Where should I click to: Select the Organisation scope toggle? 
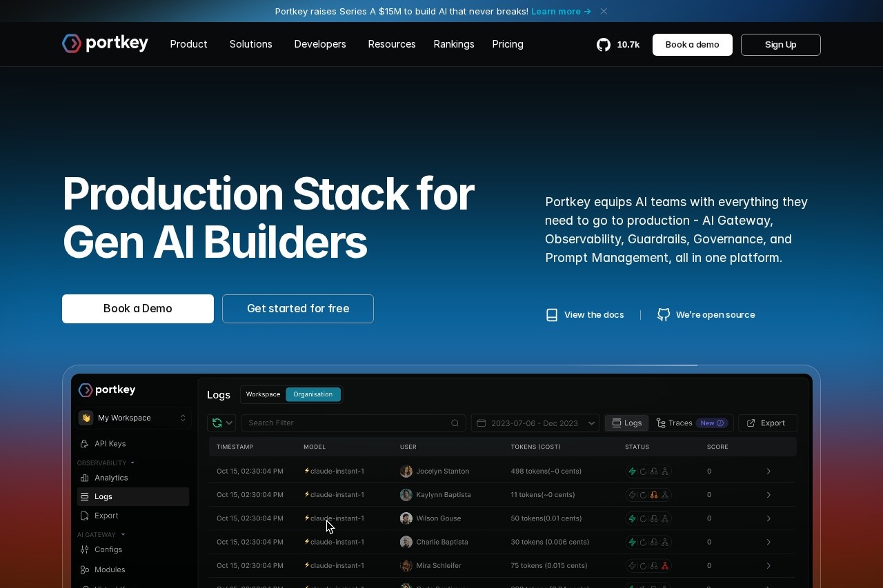[312, 394]
